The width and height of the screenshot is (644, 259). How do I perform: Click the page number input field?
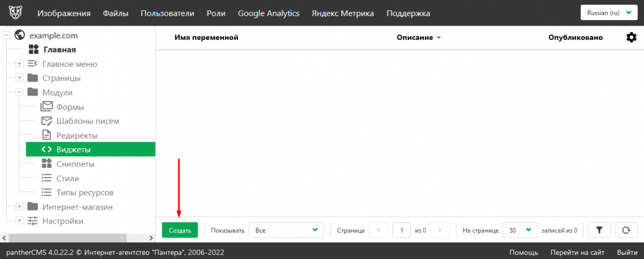[402, 230]
